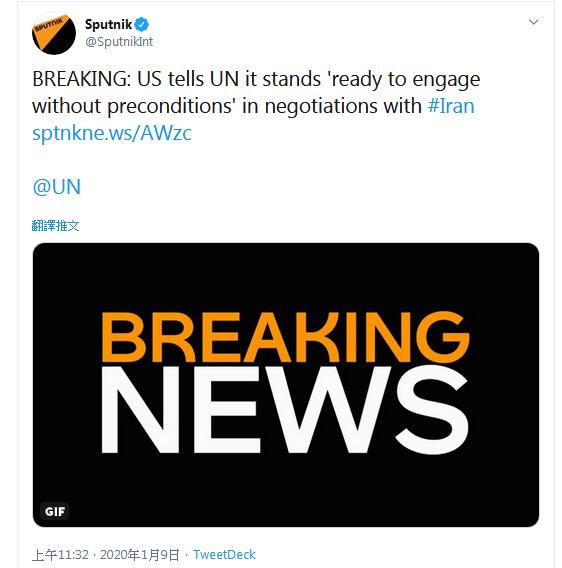Open the @UN mention
This screenshot has height=568, width=562.
pos(57,187)
